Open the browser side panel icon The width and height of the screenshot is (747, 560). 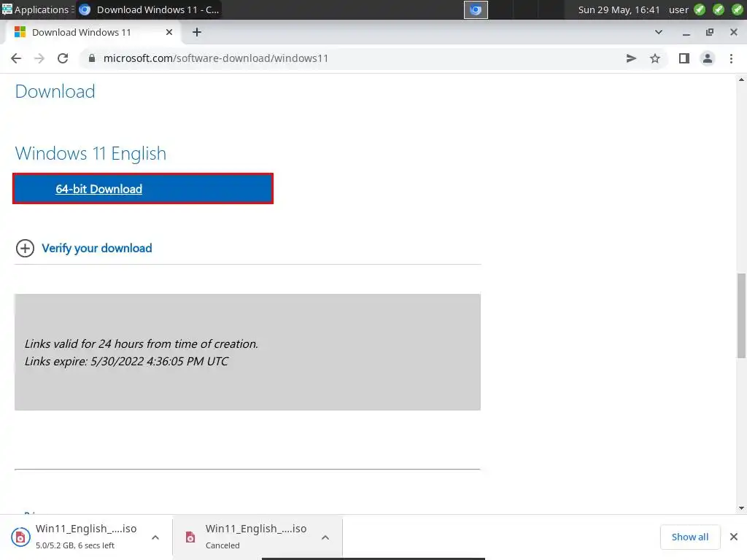(684, 58)
